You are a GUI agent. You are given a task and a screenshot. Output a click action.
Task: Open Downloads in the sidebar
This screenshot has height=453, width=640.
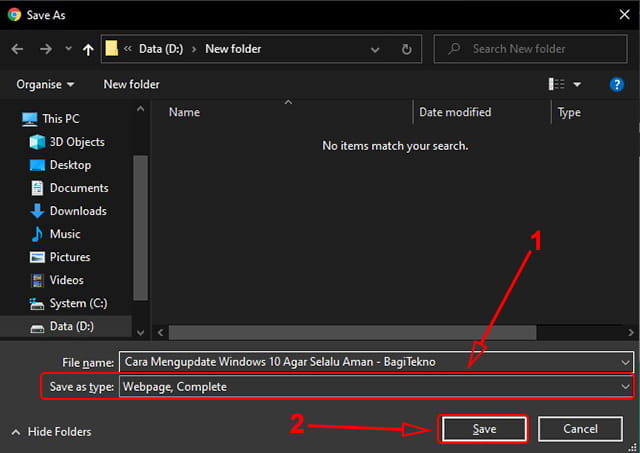tap(78, 211)
